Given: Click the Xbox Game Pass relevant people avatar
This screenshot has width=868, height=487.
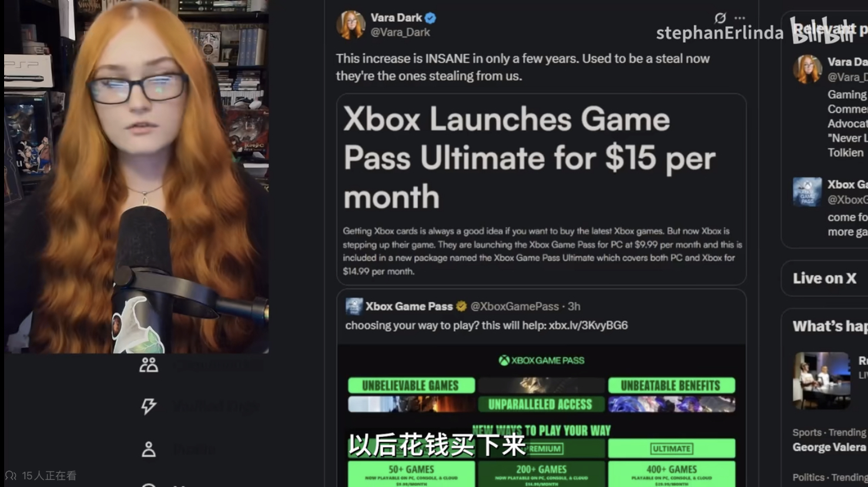Looking at the screenshot, I should point(807,192).
